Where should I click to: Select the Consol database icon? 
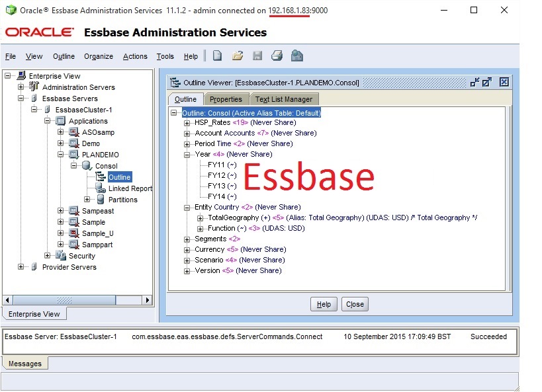[87, 166]
